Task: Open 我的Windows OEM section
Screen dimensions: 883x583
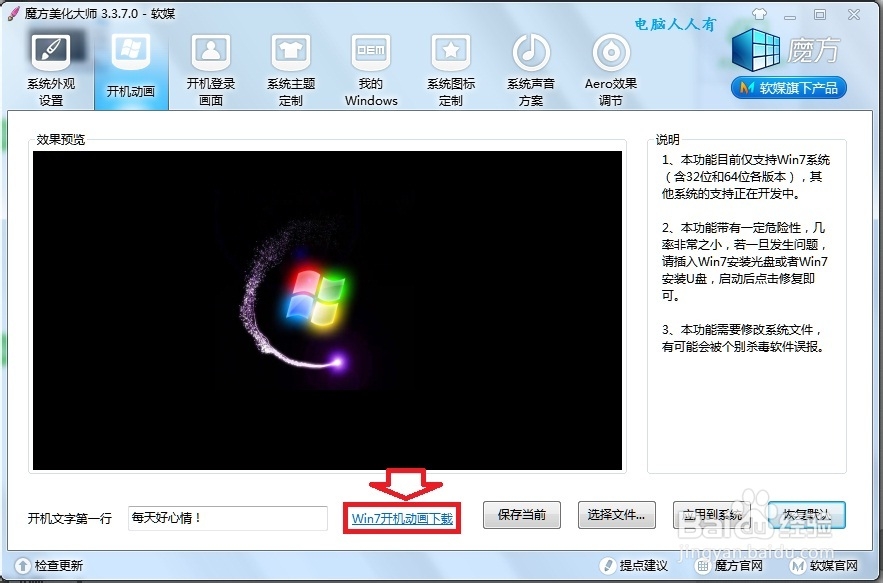Action: point(371,70)
